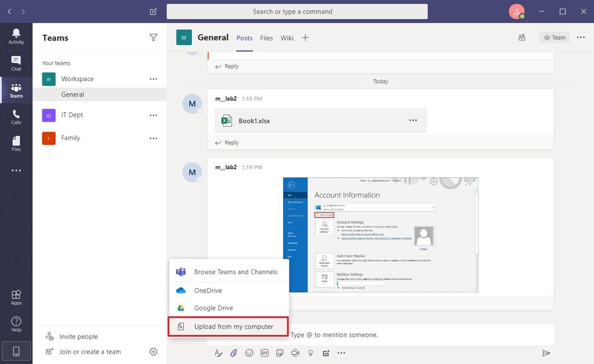Image resolution: width=594 pixels, height=364 pixels.
Task: Start a Meet Now video call
Action: click(x=295, y=353)
